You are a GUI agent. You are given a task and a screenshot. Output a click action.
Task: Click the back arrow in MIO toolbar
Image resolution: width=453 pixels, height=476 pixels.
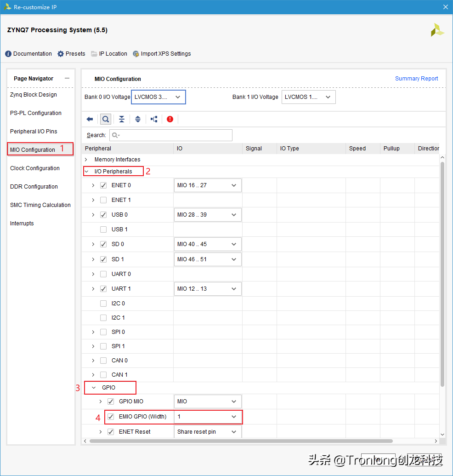tap(90, 119)
